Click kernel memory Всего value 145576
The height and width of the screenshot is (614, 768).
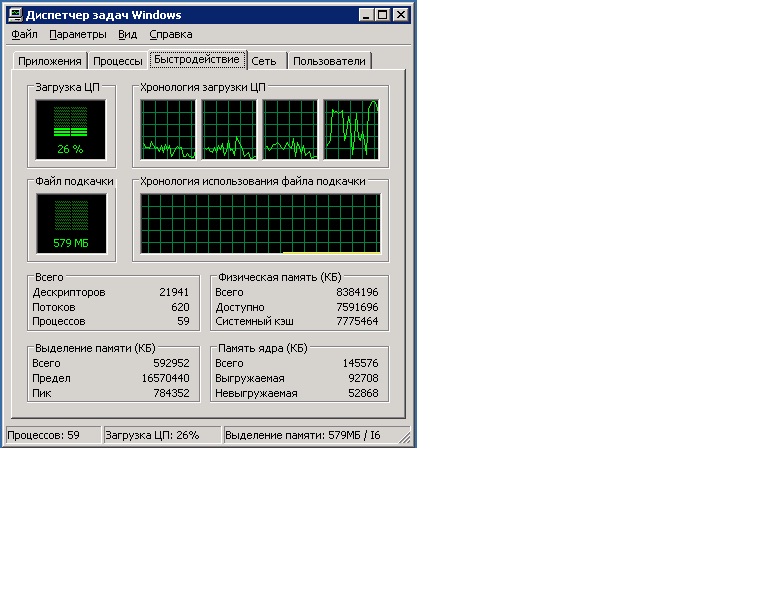(x=360, y=363)
